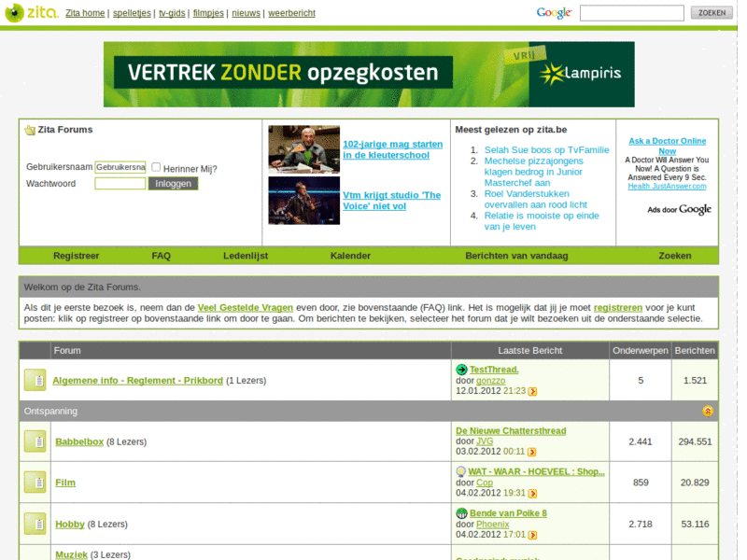747x560 pixels.
Task: Open Algemene info - Reglement - Prikbord forum
Action: (x=137, y=381)
